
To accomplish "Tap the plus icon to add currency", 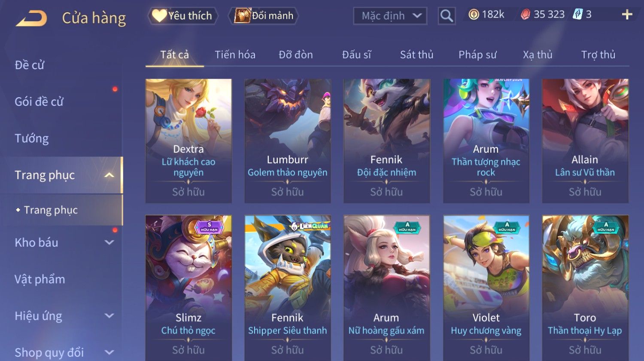I will (x=627, y=15).
